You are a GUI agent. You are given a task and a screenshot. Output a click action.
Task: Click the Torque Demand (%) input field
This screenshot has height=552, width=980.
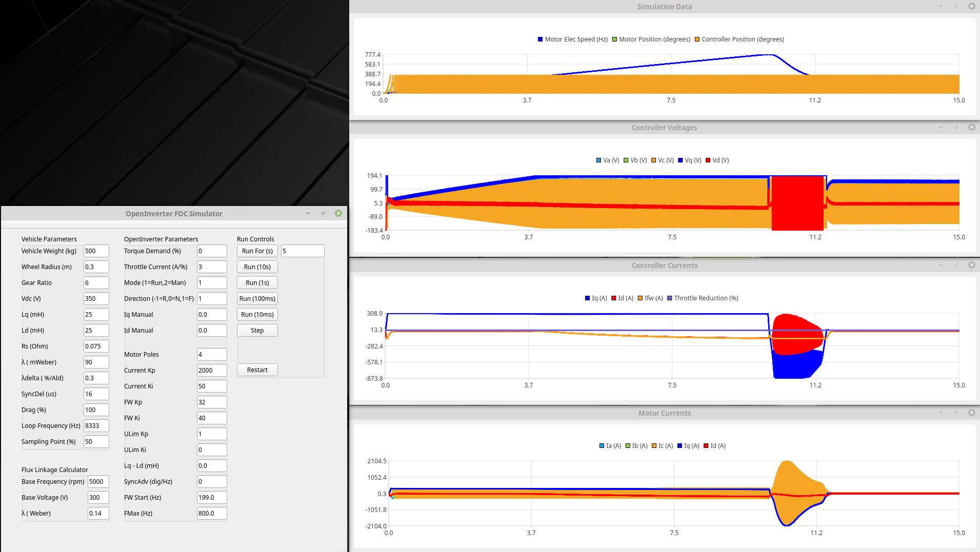coord(211,251)
